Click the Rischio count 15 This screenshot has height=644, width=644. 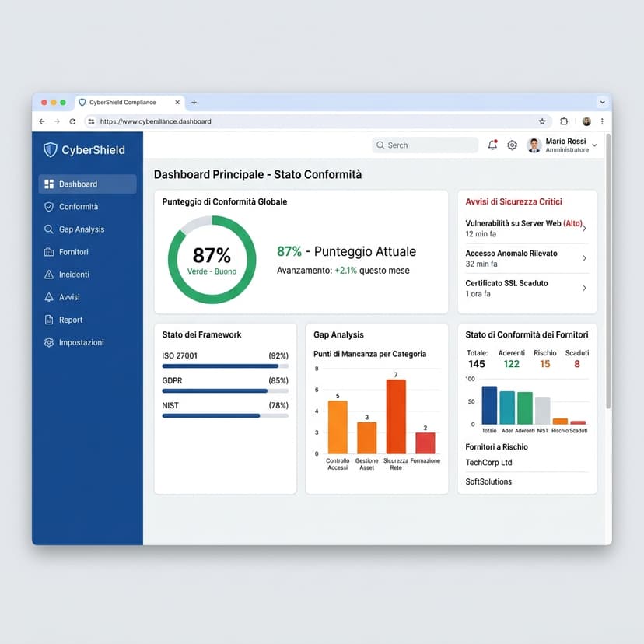(x=544, y=364)
